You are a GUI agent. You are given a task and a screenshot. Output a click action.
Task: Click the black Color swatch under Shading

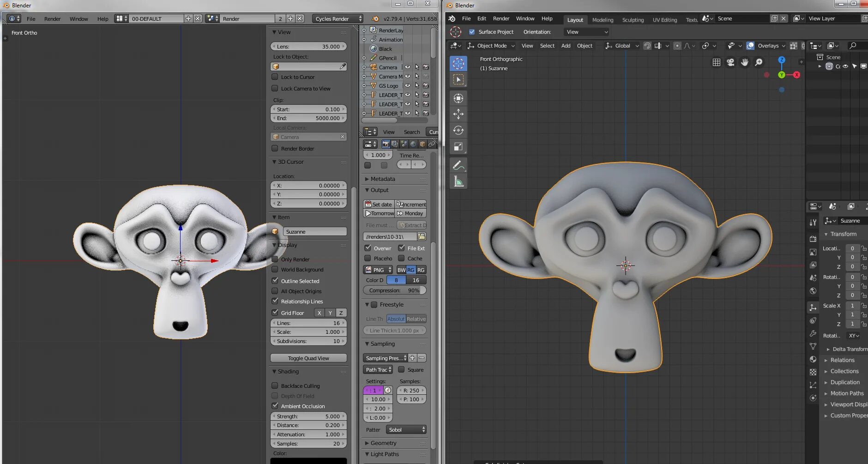(308, 461)
